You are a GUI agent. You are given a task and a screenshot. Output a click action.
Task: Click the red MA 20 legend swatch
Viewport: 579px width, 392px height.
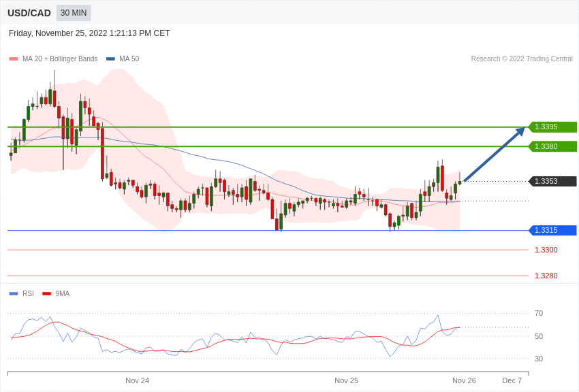coord(14,59)
